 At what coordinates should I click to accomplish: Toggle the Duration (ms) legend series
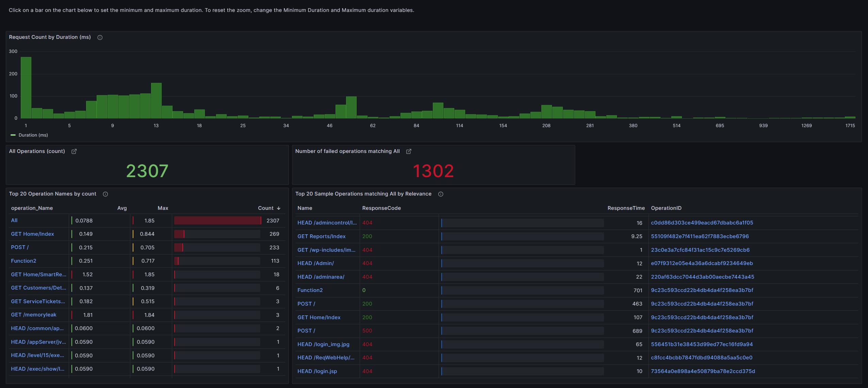coord(33,135)
